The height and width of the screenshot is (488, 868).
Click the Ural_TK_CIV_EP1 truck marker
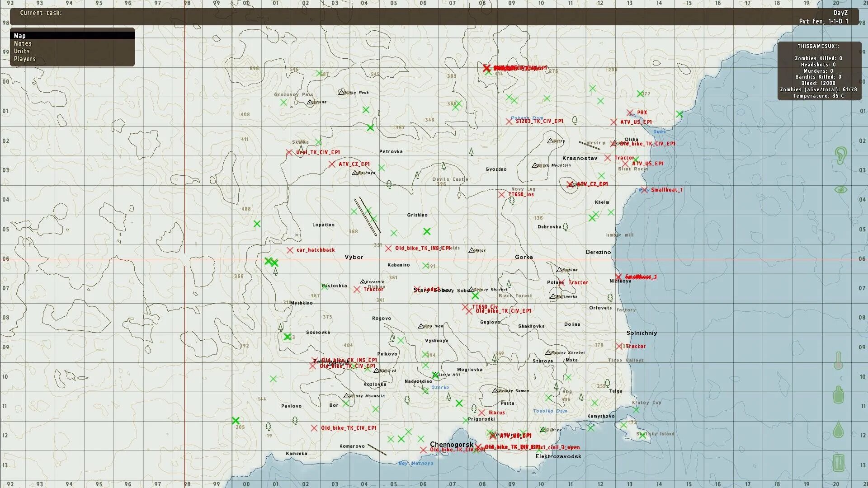tap(289, 153)
